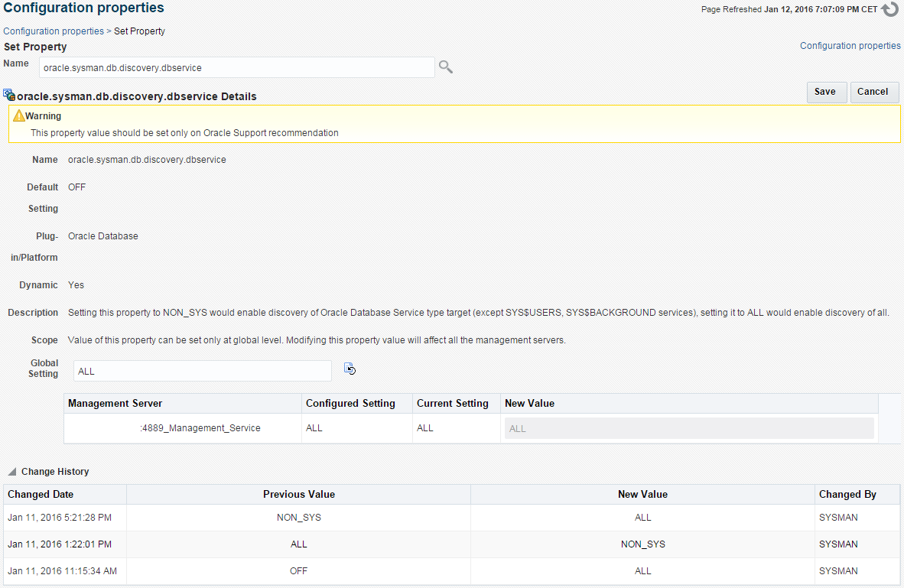Click the reset Global Setting value icon
This screenshot has height=588, width=904.
(x=350, y=369)
